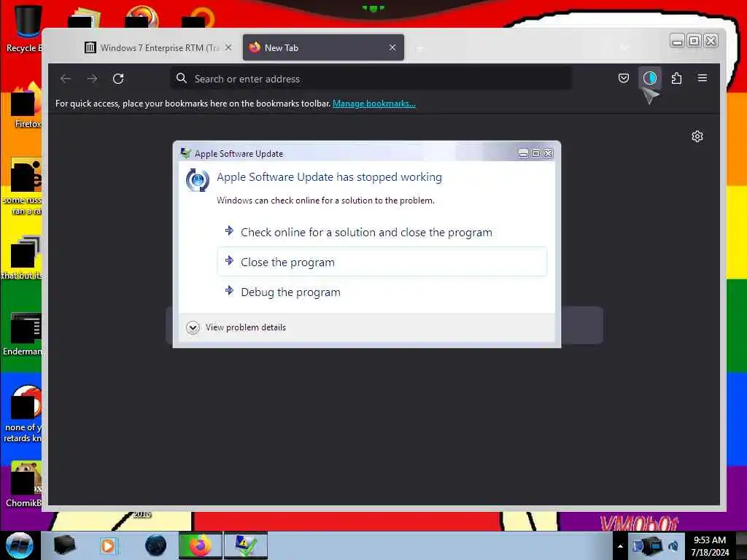
Task: Click the search magnifier icon in address bar
Action: pyautogui.click(x=181, y=78)
